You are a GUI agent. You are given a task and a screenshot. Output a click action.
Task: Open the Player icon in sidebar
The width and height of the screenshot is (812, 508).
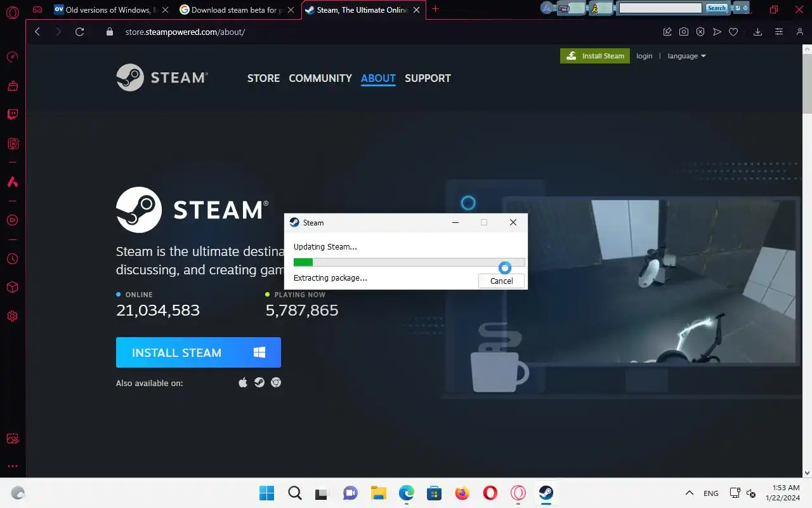(x=12, y=220)
